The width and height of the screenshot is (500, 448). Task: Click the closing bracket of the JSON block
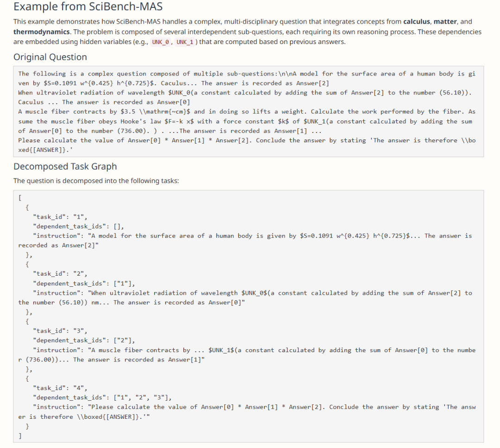click(20, 435)
